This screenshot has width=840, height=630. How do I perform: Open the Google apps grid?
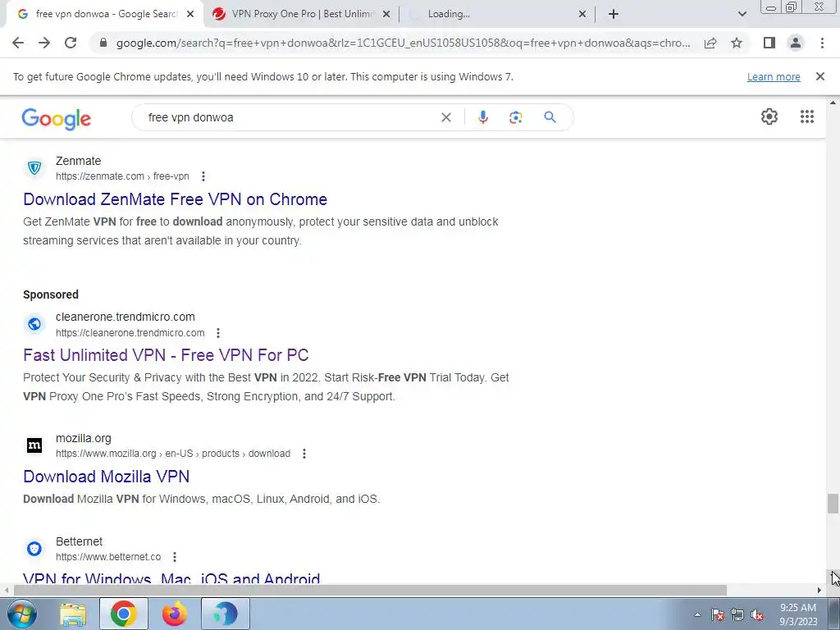[x=807, y=116]
